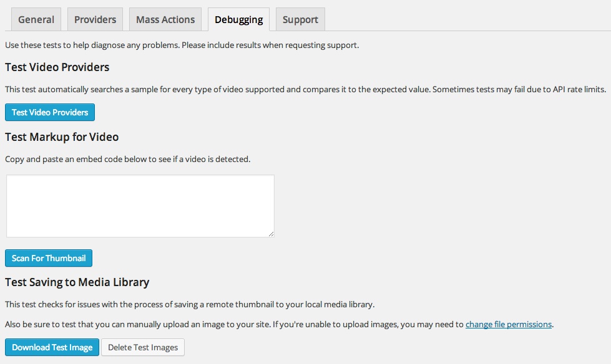Screen dimensions: 611x364
Task: Open the Providers tab
Action: [95, 19]
